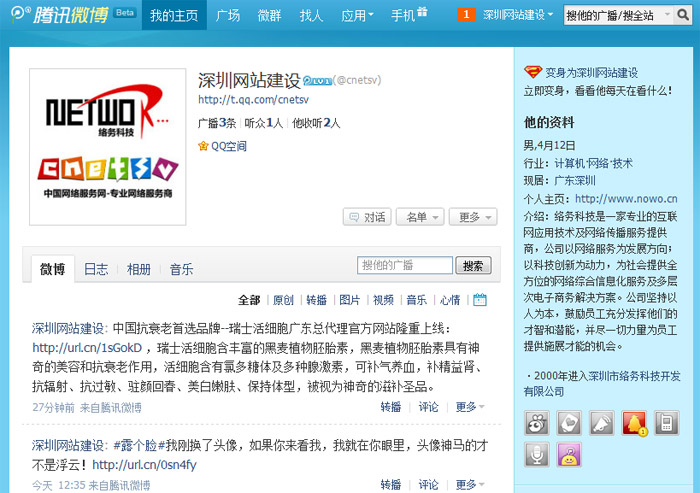Filter by 视频 posts
The width and height of the screenshot is (700, 493).
click(x=383, y=300)
